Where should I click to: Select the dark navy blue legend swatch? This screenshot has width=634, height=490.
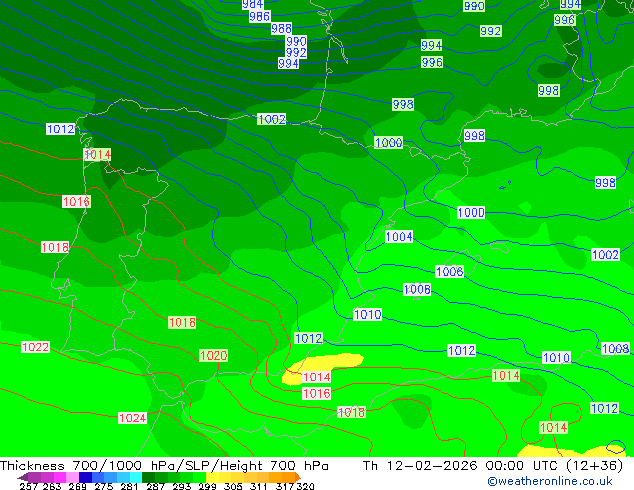pos(85,477)
